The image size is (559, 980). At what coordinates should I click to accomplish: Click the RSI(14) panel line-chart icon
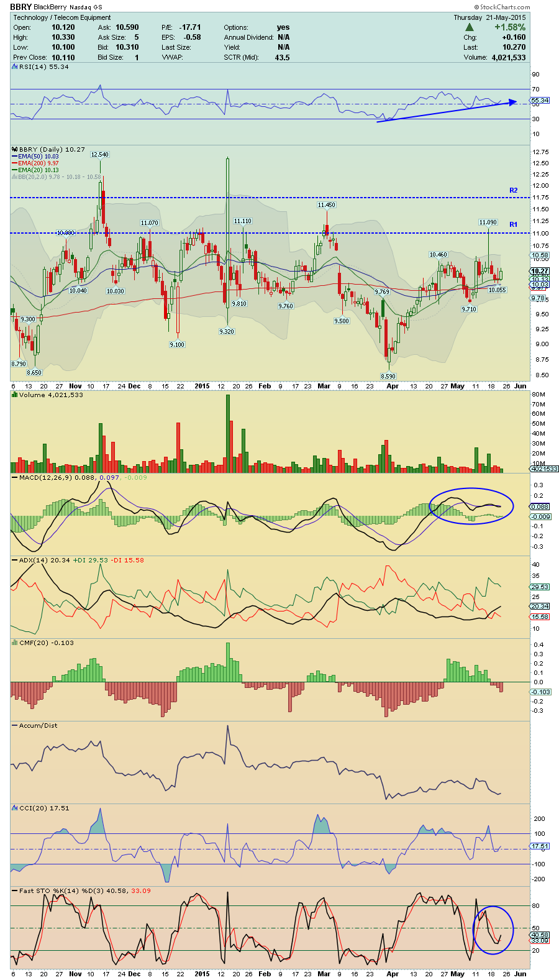pyautogui.click(x=15, y=66)
